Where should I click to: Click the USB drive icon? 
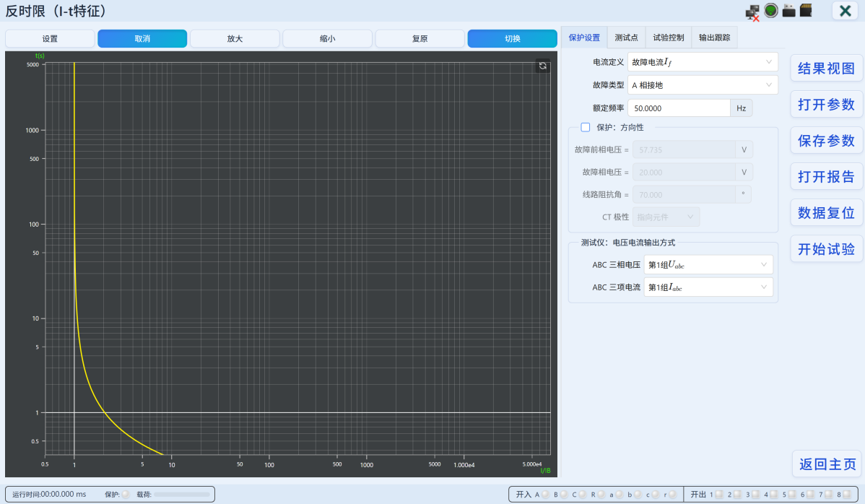coord(789,11)
